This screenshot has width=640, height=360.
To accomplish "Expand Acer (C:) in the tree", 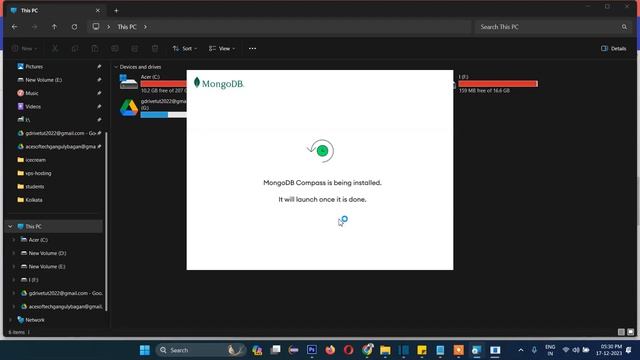I will coord(13,240).
